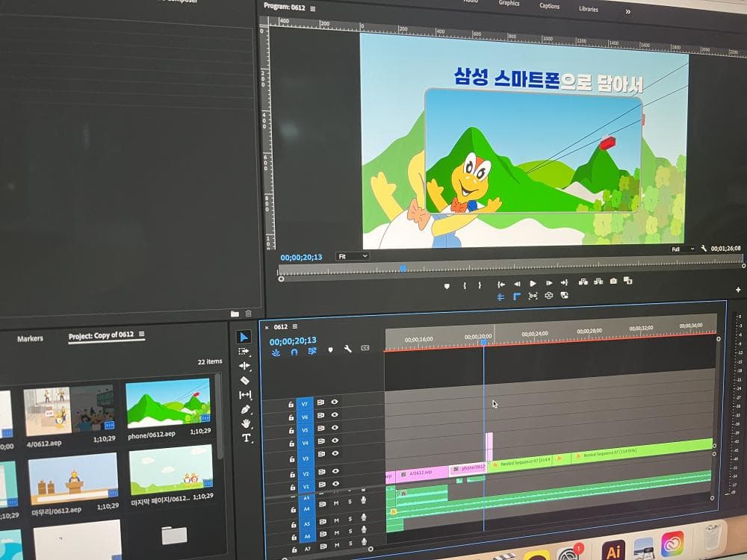Image resolution: width=747 pixels, height=560 pixels.
Task: Select phone/0612.aep thumbnail in project bin
Action: tap(167, 402)
